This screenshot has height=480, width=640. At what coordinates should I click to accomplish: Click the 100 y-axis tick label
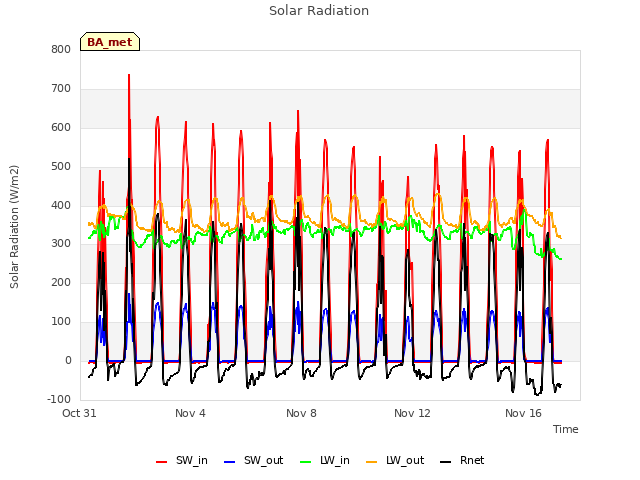(x=61, y=322)
